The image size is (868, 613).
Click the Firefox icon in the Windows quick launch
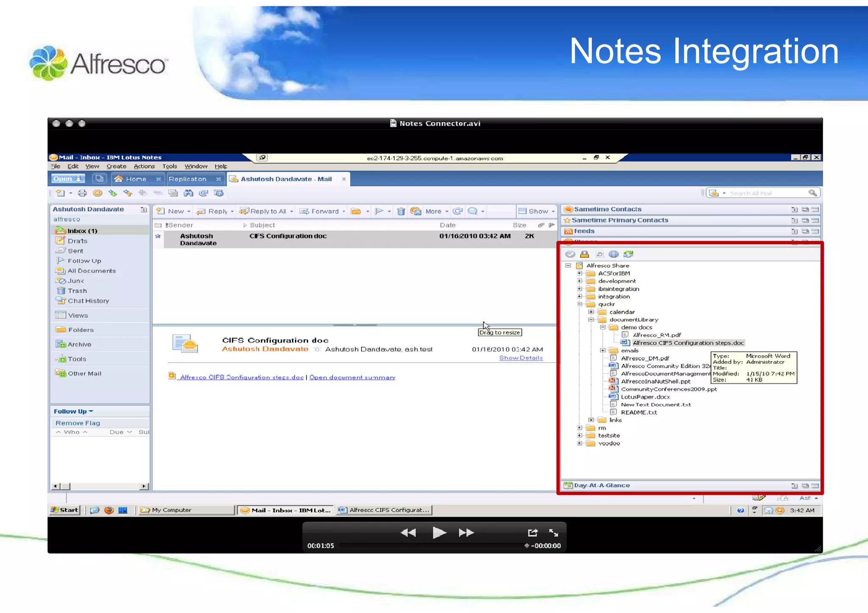109,510
